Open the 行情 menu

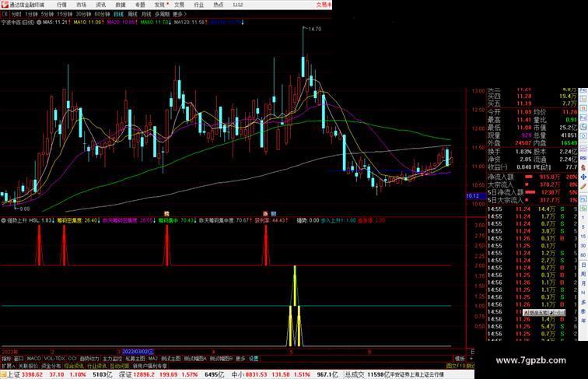point(61,5)
